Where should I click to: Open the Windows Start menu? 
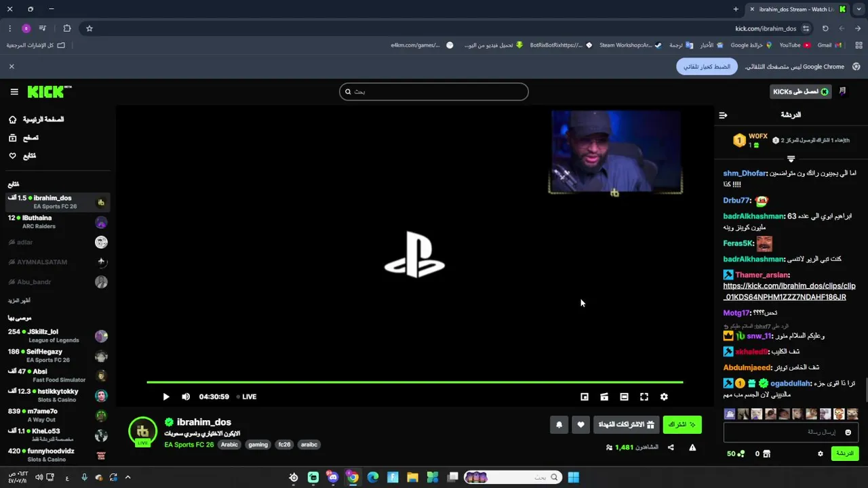(x=573, y=477)
